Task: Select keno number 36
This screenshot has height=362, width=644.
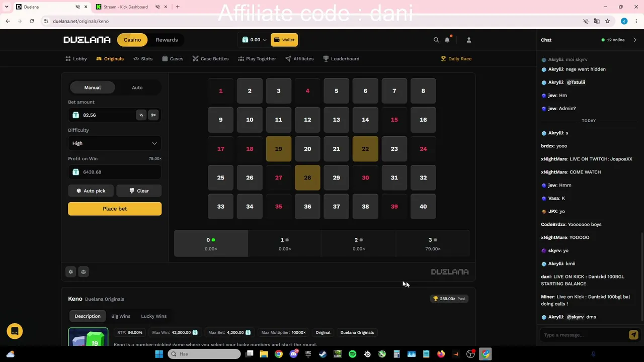Action: [307, 207]
